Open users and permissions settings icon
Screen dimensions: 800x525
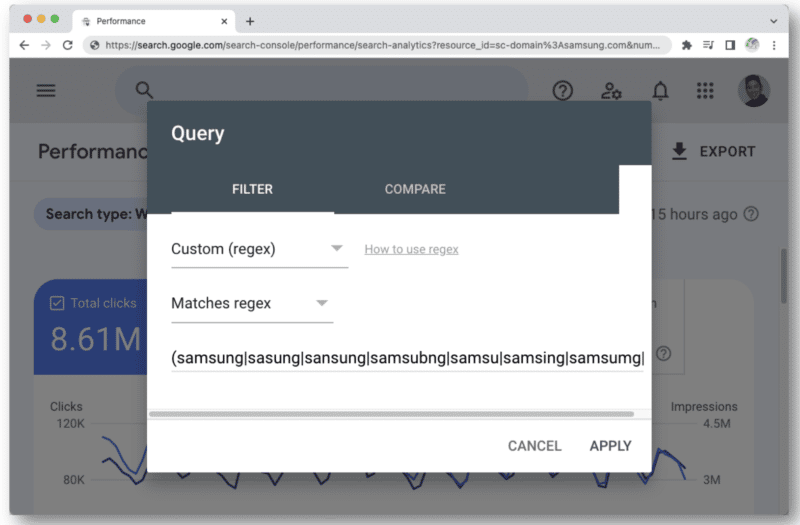coord(611,91)
